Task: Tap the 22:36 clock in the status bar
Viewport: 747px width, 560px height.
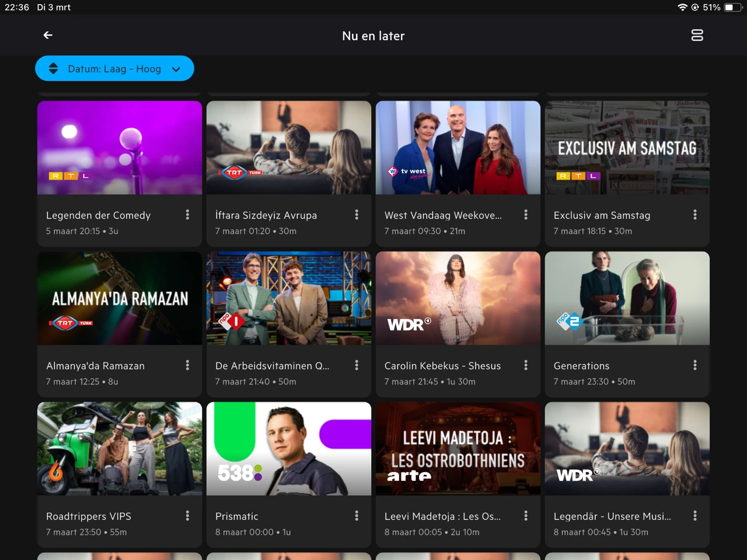Action: click(x=17, y=8)
